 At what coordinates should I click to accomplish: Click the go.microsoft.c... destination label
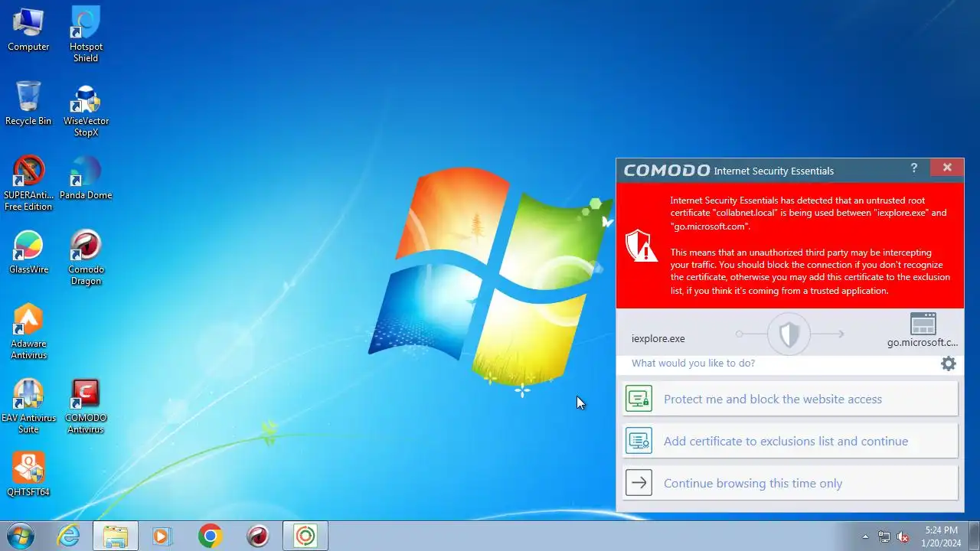pos(923,342)
